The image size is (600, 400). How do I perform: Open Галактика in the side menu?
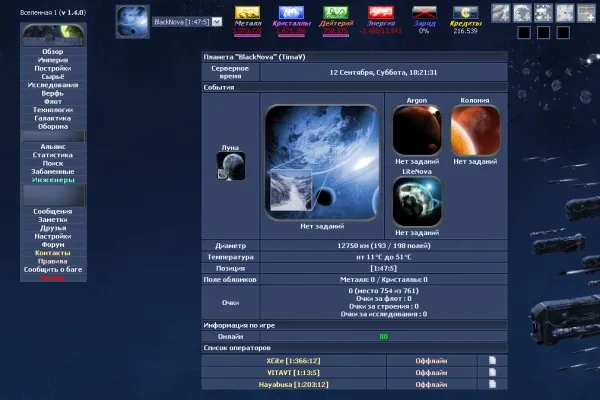point(53,118)
